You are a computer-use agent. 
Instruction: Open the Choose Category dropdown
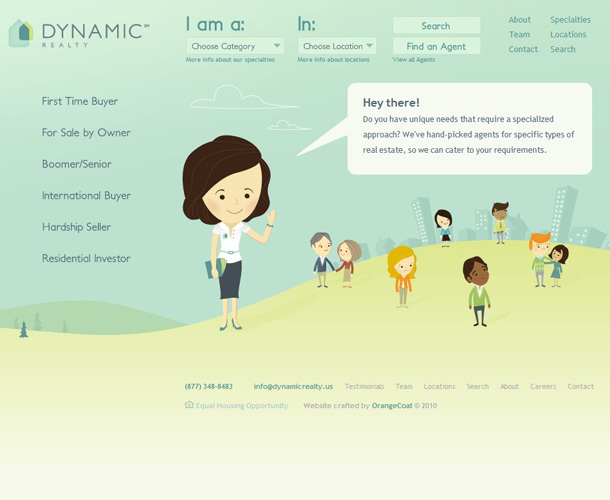point(235,46)
